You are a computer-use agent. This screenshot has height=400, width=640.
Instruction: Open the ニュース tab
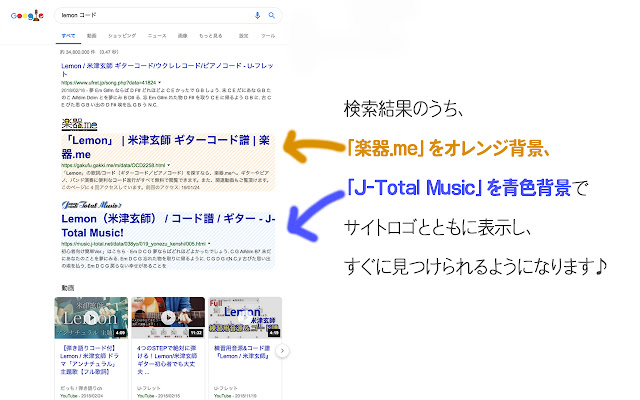157,36
